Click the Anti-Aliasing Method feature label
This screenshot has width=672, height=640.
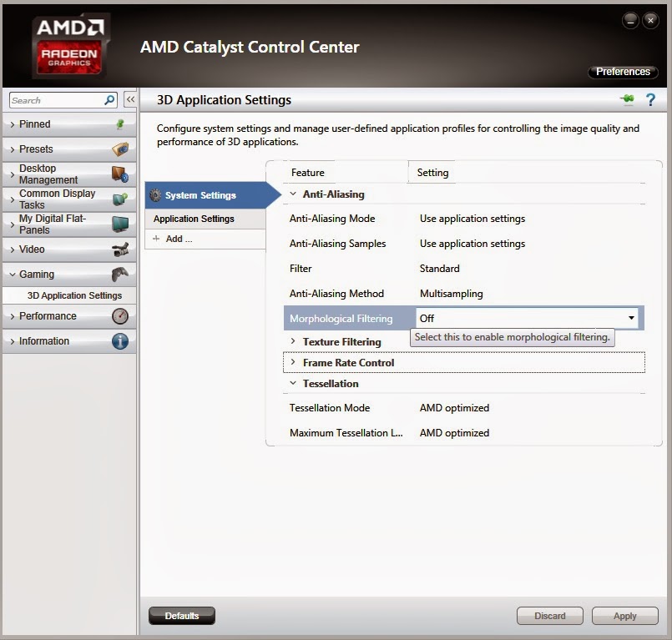(x=336, y=294)
